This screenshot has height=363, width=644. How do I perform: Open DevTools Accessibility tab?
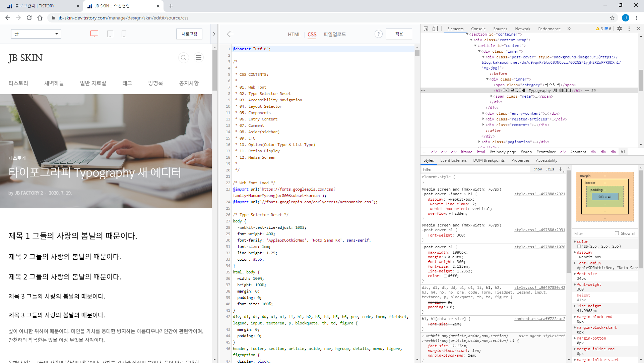[x=546, y=160]
